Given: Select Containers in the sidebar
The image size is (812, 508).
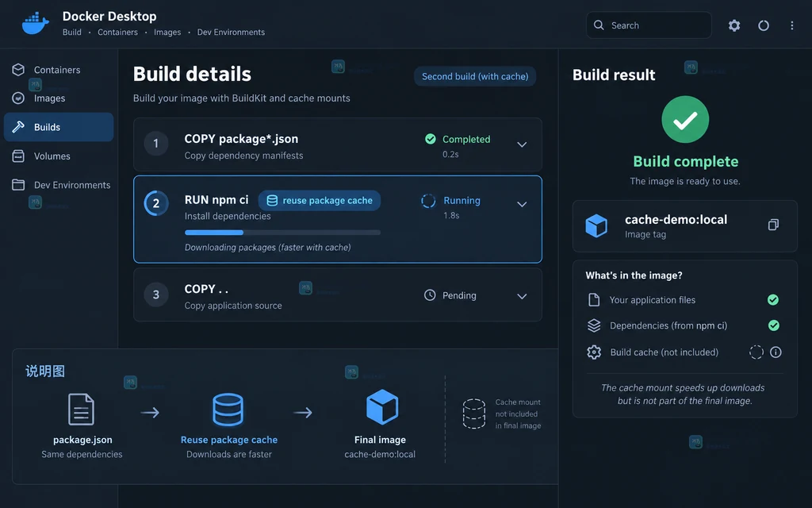Looking at the screenshot, I should click(x=59, y=70).
